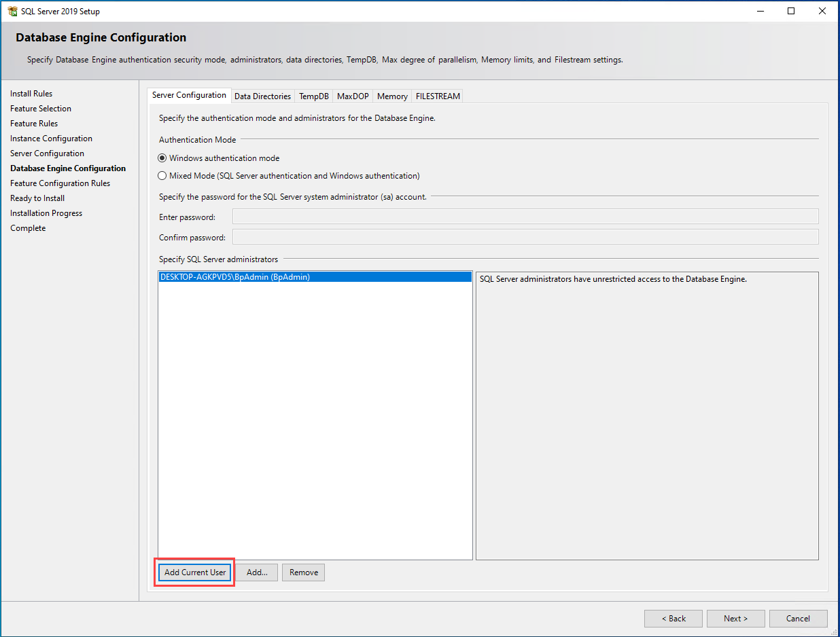Click the administrators description text
The height and width of the screenshot is (637, 840).
pos(613,279)
